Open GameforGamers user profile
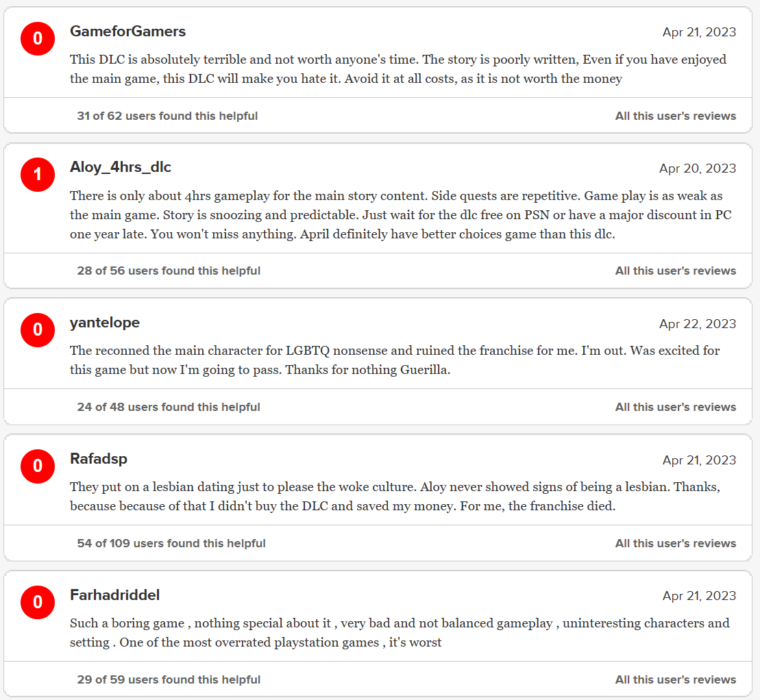This screenshot has height=700, width=760. [x=127, y=32]
